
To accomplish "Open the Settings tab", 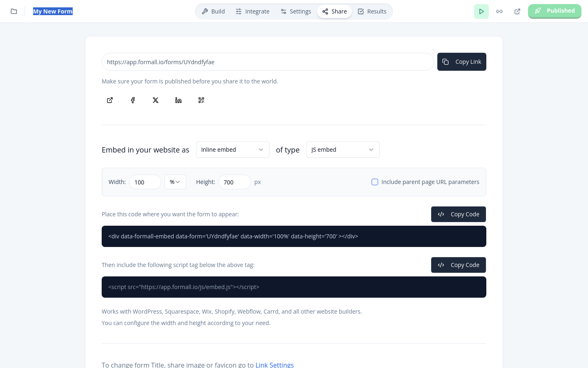I will pos(296,11).
